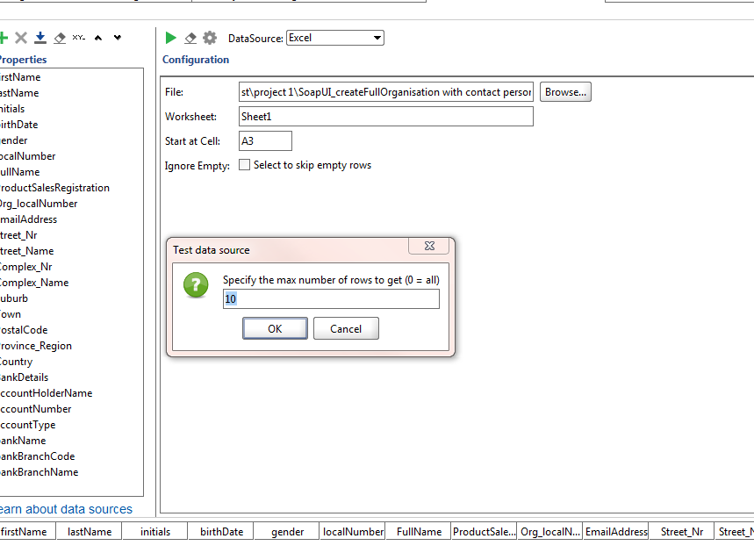Click the Start at Cell field A3
This screenshot has width=754, height=560.
265,140
